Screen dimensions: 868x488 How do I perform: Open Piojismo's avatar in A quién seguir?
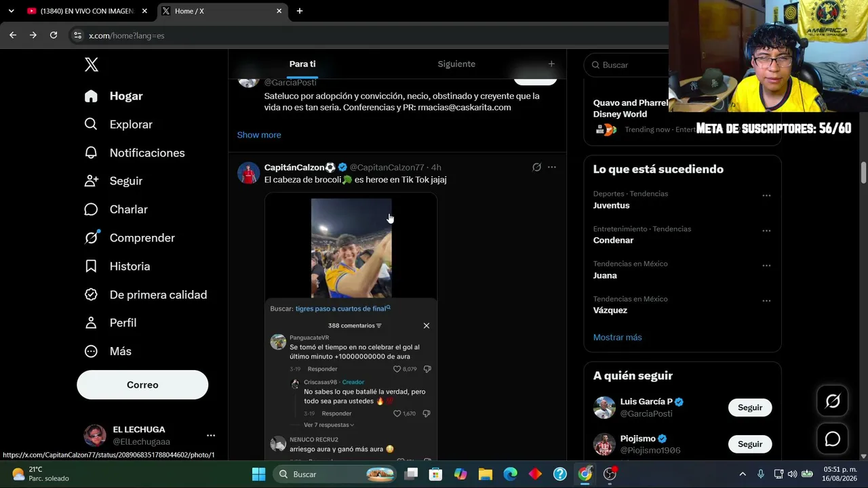[x=604, y=444]
